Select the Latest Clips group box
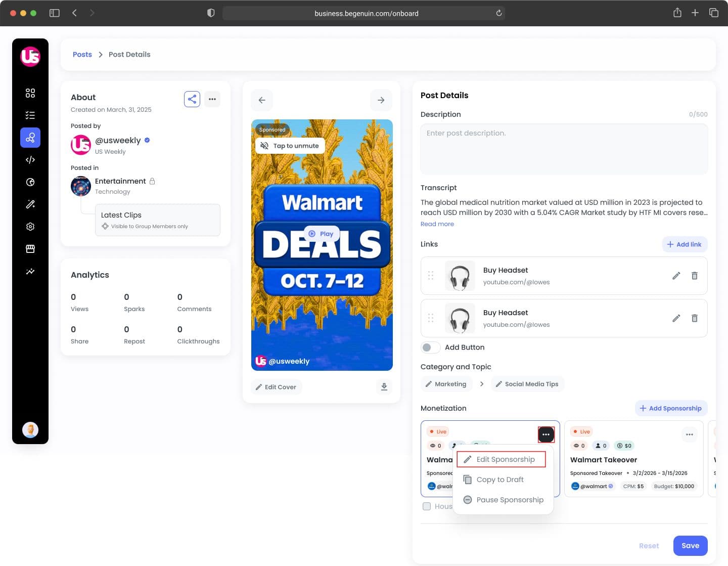728x566 pixels. 158,220
